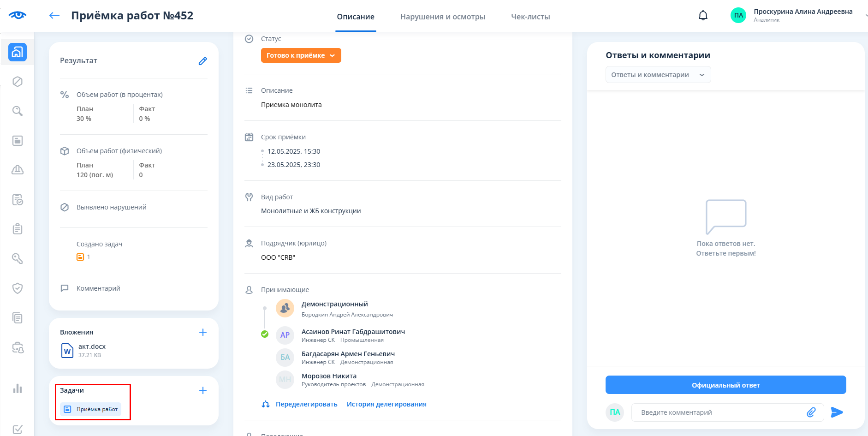Edit Результат with the pencil icon
Image resolution: width=868 pixels, height=436 pixels.
(x=202, y=61)
